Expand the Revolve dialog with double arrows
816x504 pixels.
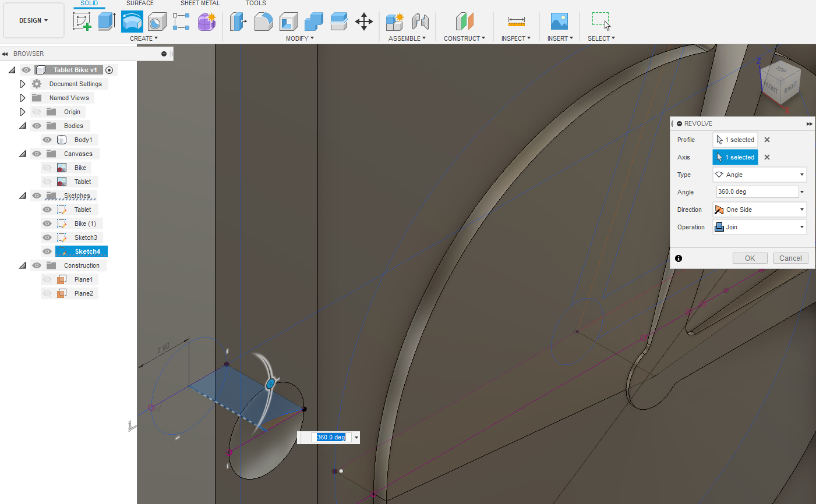click(809, 124)
